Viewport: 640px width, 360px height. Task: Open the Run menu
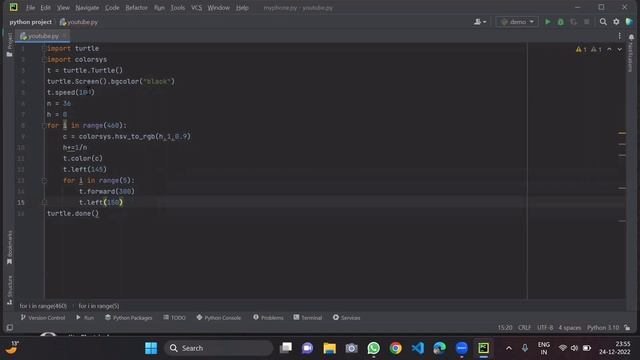(x=159, y=7)
